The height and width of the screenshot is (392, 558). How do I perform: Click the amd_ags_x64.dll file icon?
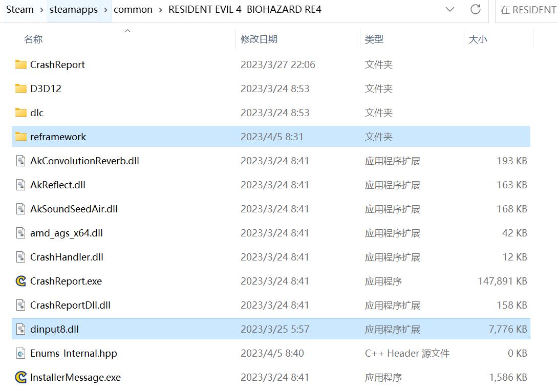20,233
